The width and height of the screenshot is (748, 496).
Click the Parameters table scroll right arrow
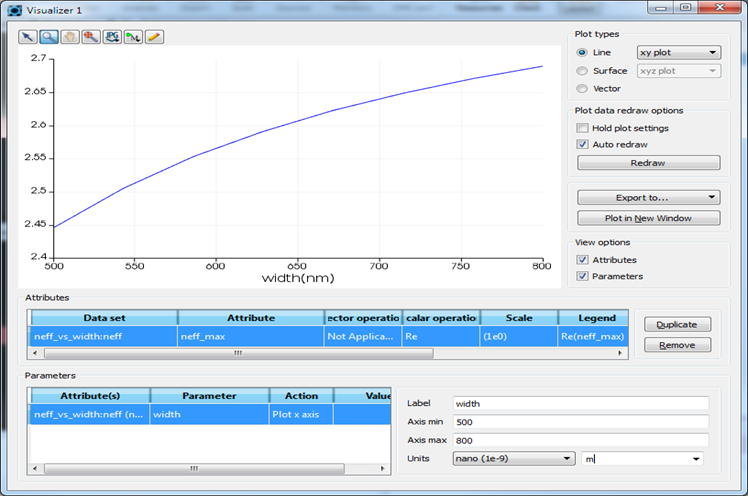(x=382, y=469)
